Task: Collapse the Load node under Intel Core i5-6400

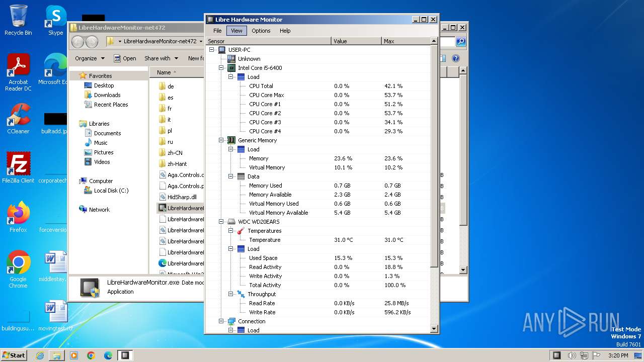Action: click(231, 77)
